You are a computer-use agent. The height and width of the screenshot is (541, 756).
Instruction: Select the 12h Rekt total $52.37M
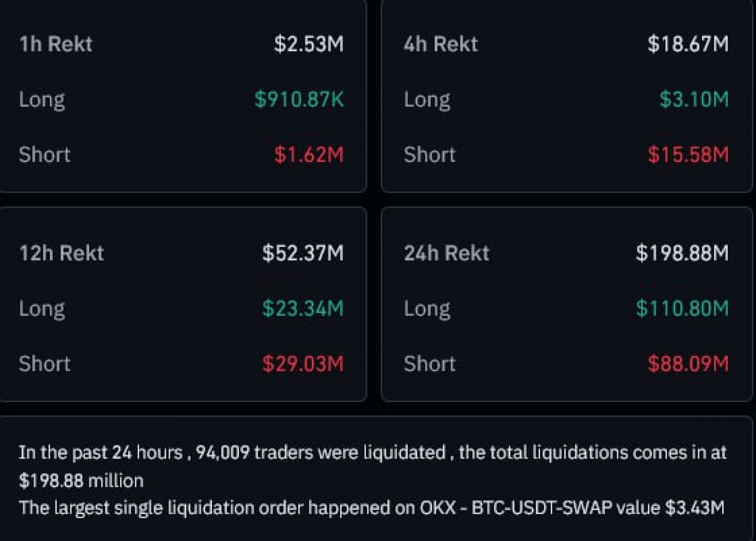pos(303,253)
